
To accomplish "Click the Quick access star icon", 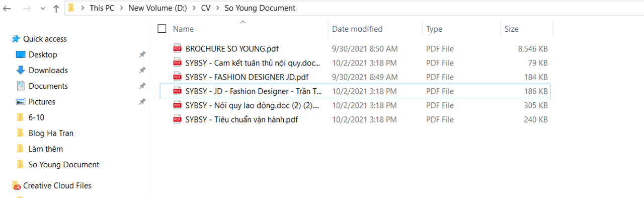I will click(x=16, y=39).
